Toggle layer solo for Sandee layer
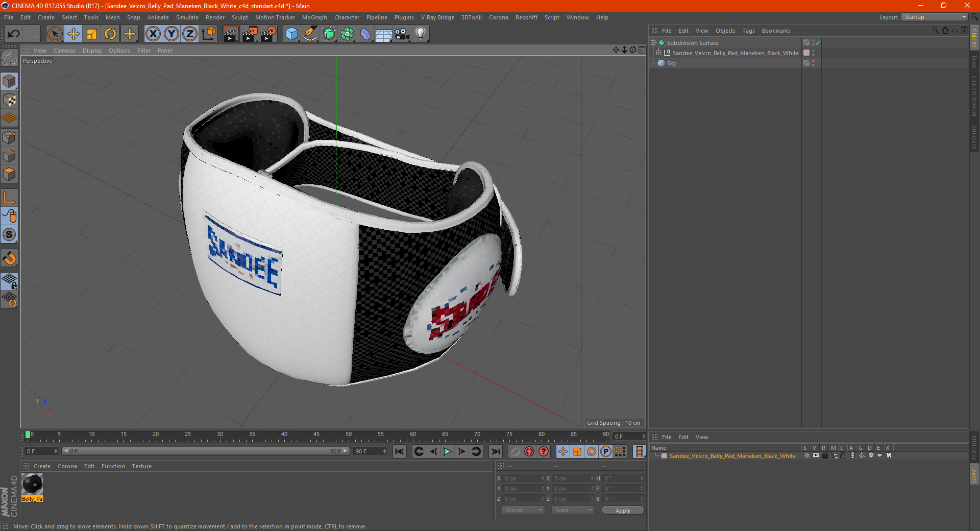The height and width of the screenshot is (531, 980). 806,456
